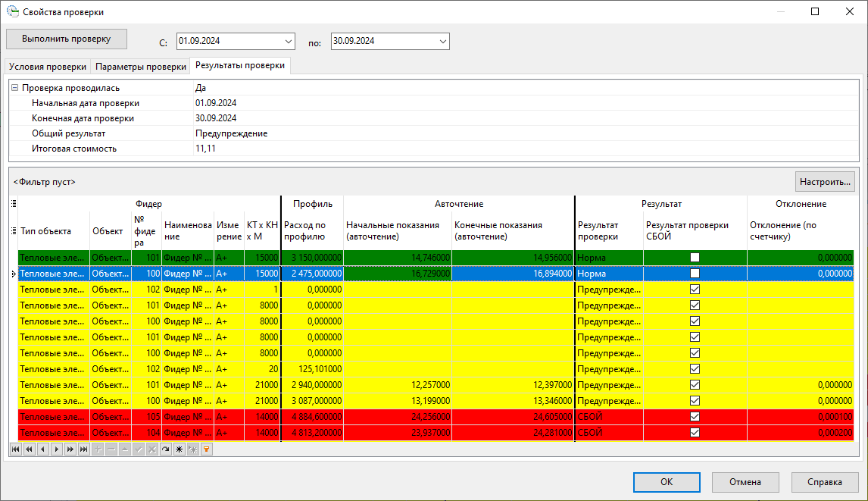
Task: Go to previous record arrow
Action: coord(42,449)
